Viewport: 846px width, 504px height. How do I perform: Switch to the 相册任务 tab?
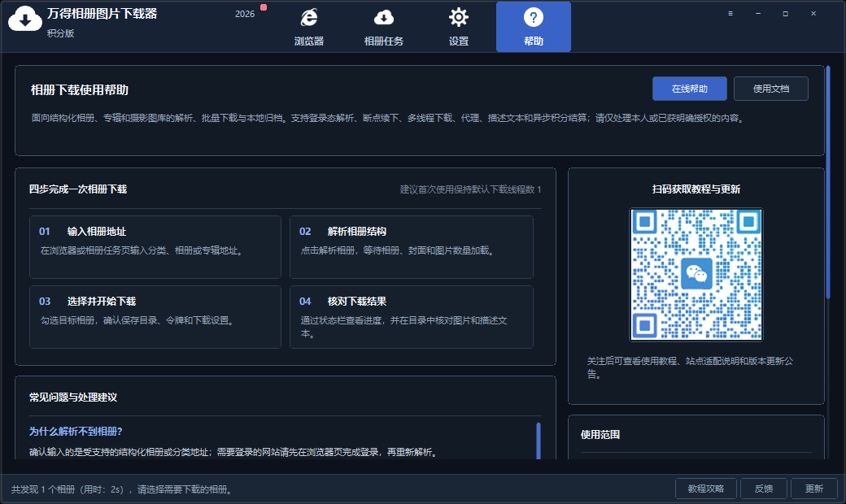click(x=384, y=27)
